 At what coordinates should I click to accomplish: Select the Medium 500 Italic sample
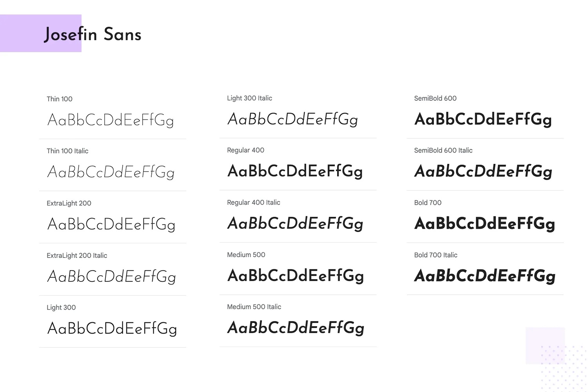click(296, 328)
